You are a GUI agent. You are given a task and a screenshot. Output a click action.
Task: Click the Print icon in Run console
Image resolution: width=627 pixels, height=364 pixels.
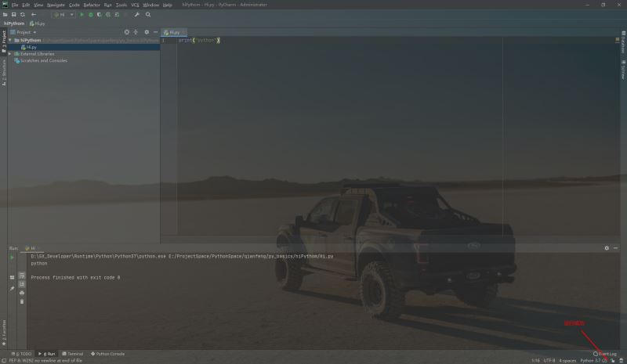(x=22, y=293)
